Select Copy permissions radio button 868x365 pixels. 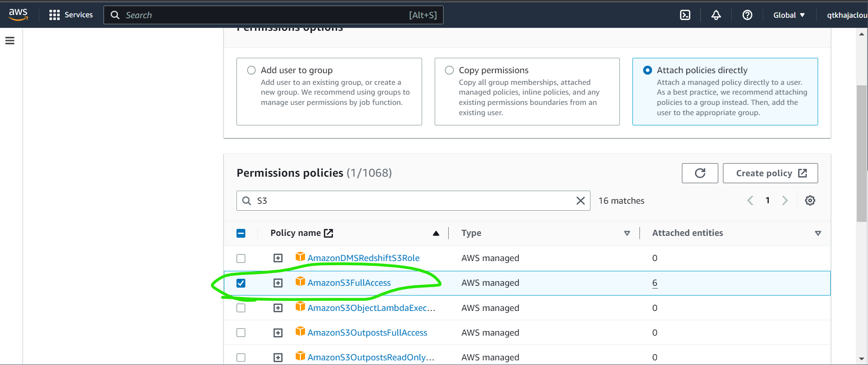[449, 70]
